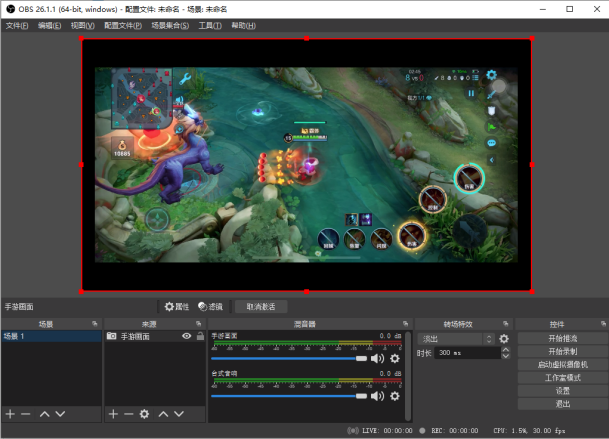This screenshot has height=439, width=609.
Task: Open the 文件(F) menu
Action: coord(17,26)
